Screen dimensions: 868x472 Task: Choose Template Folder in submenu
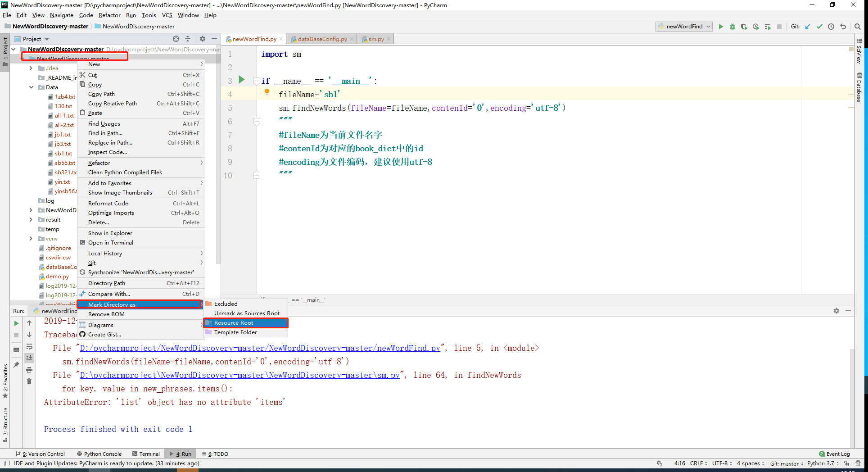pos(246,332)
